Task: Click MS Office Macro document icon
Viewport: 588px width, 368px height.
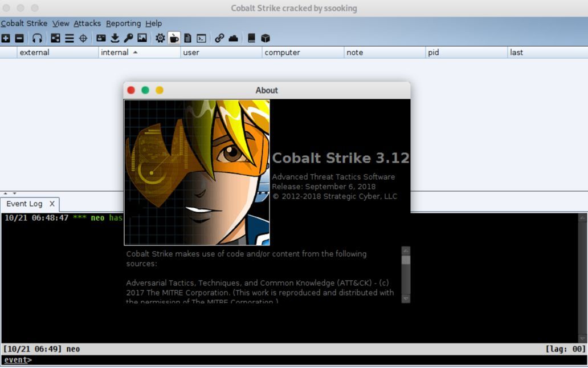Action: [x=188, y=38]
